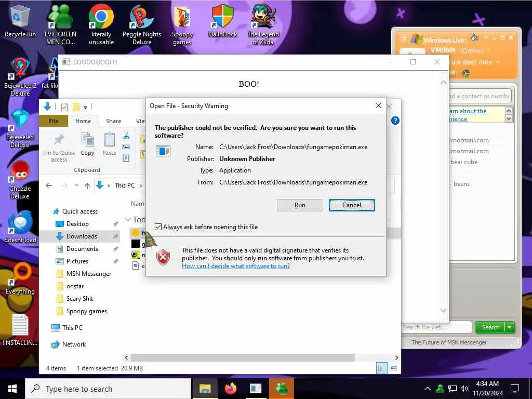Open the 'doesnt load' Thunderbird shortcut
Image resolution: width=532 pixels, height=399 pixels.
coord(20,227)
